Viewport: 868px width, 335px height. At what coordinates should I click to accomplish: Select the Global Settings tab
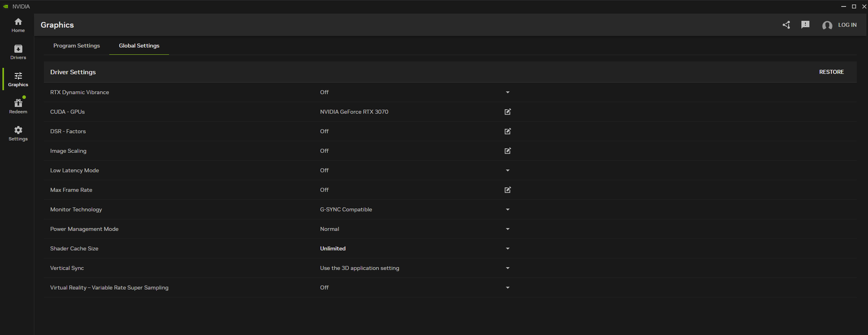(x=139, y=46)
